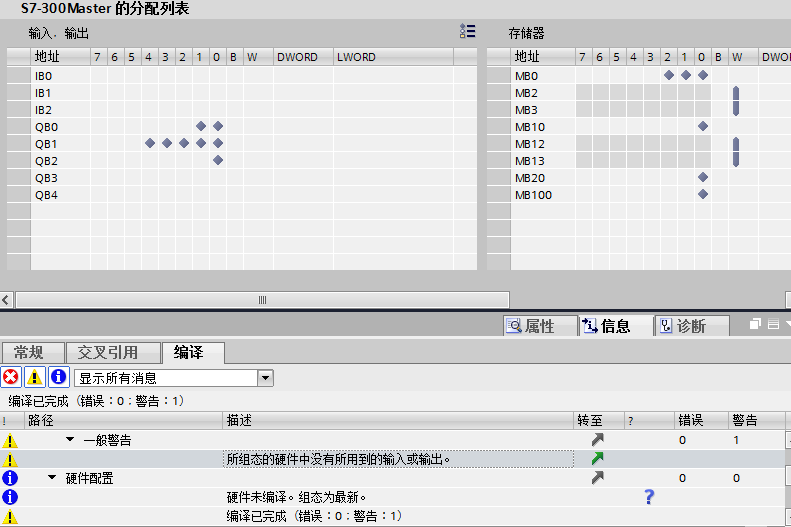791x527 pixels.
Task: Click the 错误 column header
Action: pyautogui.click(x=701, y=420)
